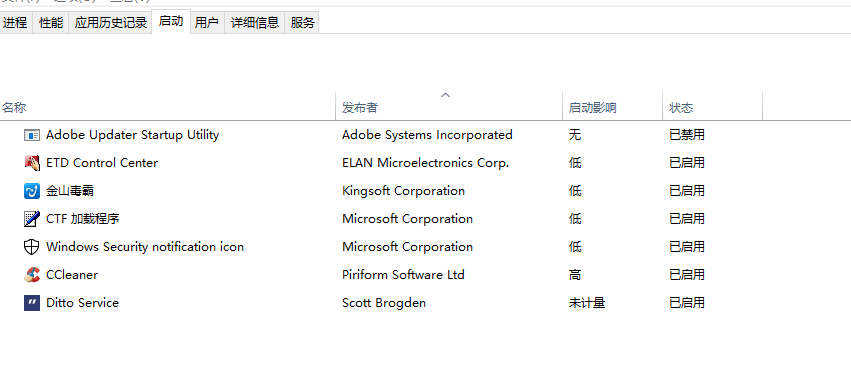The height and width of the screenshot is (381, 851).
Task: Select the 金山毒霸 entry
Action: (71, 191)
